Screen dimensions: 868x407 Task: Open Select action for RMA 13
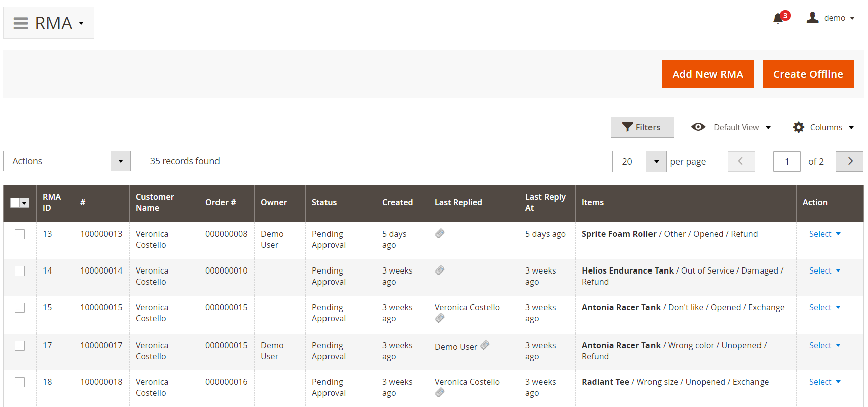point(825,234)
